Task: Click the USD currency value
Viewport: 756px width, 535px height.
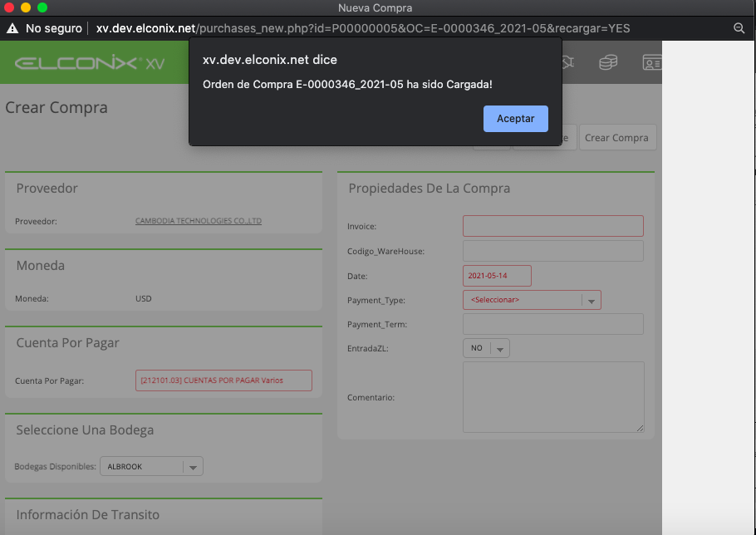Action: (x=144, y=299)
